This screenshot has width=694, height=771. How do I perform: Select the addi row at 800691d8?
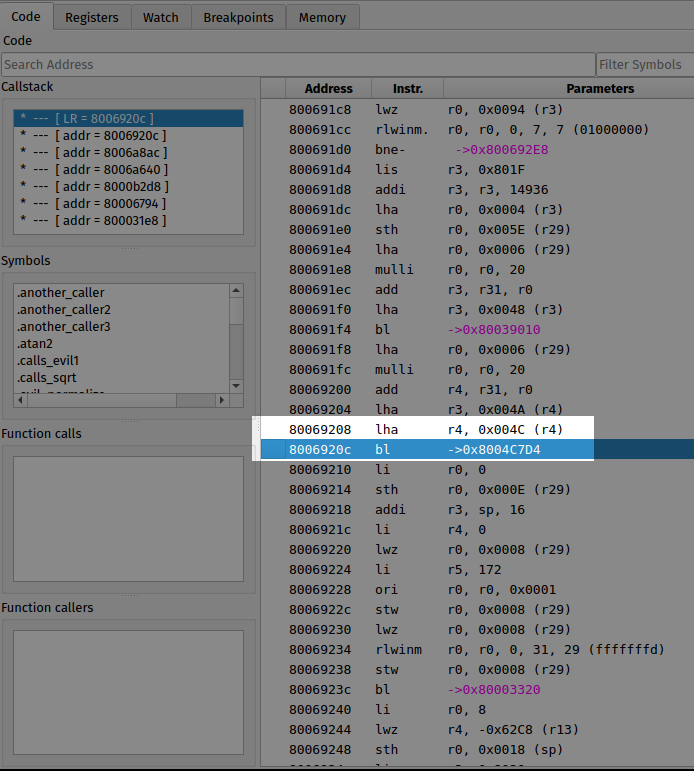(477, 190)
